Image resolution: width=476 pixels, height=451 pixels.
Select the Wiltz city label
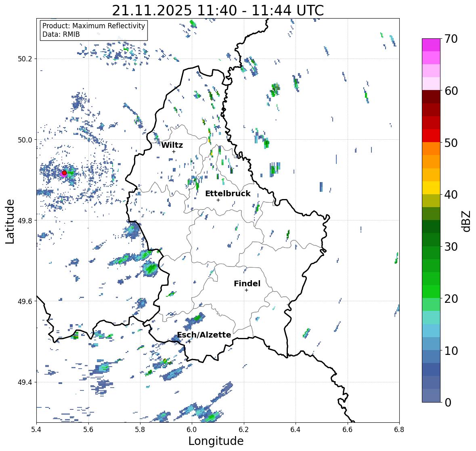pos(172,145)
